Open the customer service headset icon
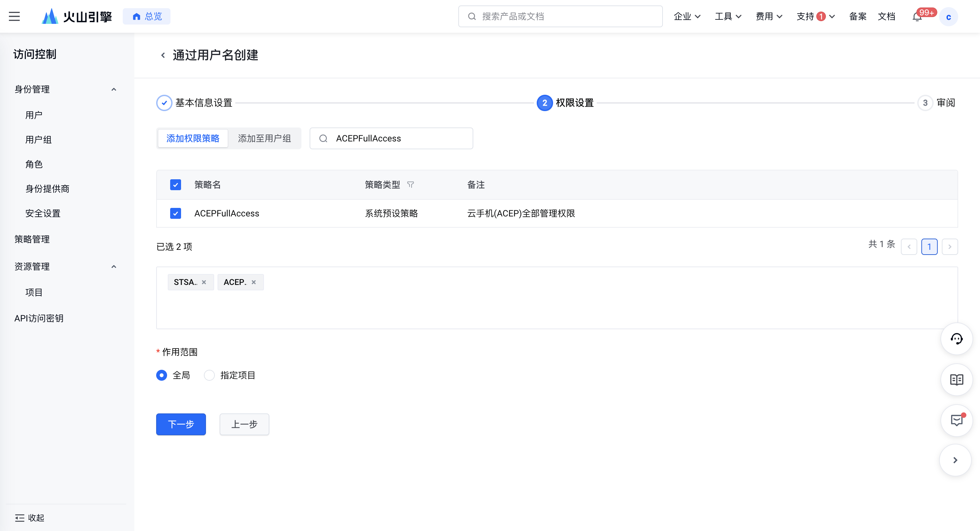Screen dimensions: 980x531 click(956, 338)
